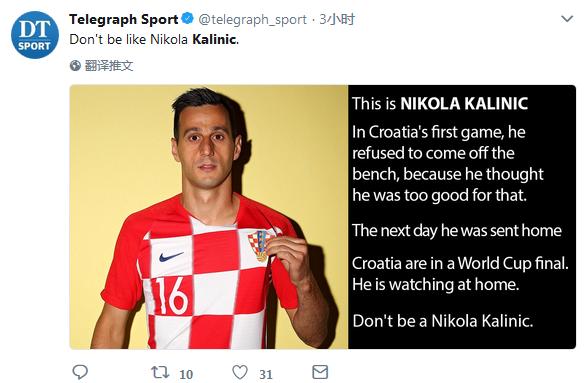Click the NIKOLA KALINIC heading in image
584x383 pixels.
coord(464,104)
